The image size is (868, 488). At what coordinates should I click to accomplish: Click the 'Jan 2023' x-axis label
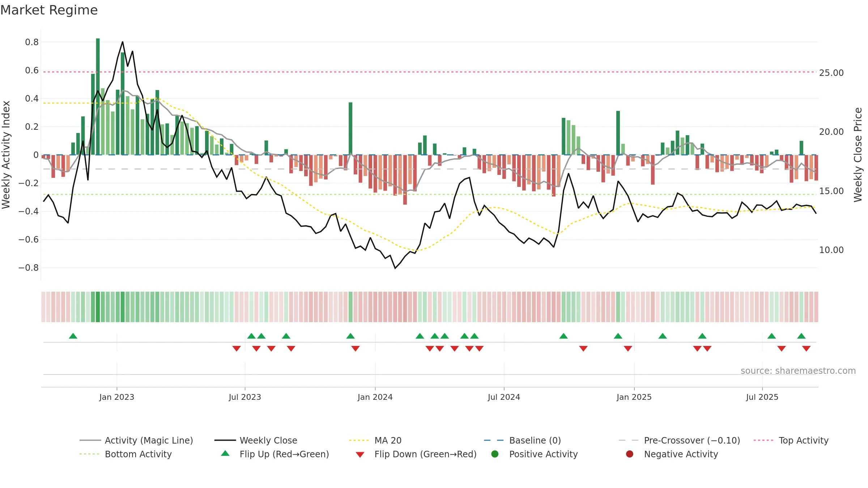tap(117, 397)
